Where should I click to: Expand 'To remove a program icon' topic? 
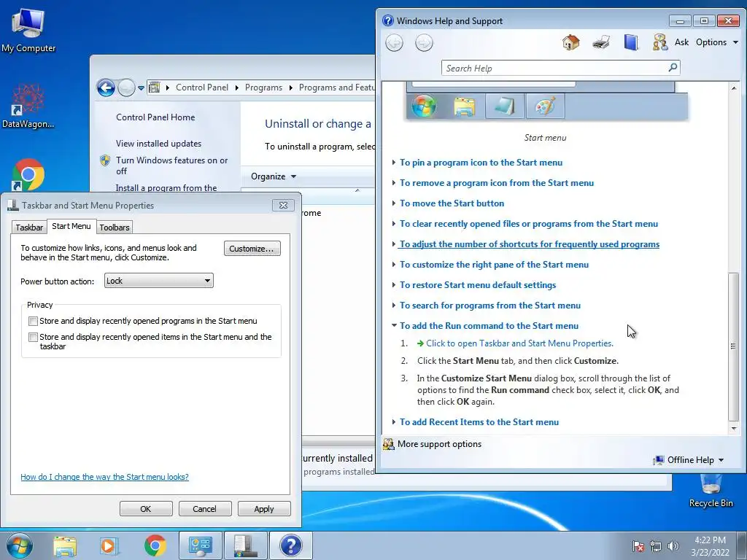point(496,183)
